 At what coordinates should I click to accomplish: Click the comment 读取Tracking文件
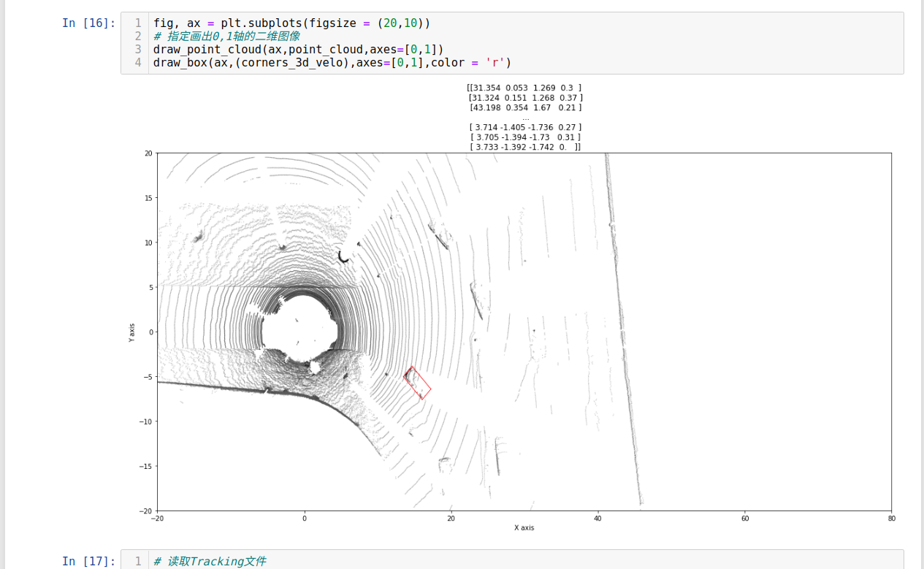(x=208, y=560)
